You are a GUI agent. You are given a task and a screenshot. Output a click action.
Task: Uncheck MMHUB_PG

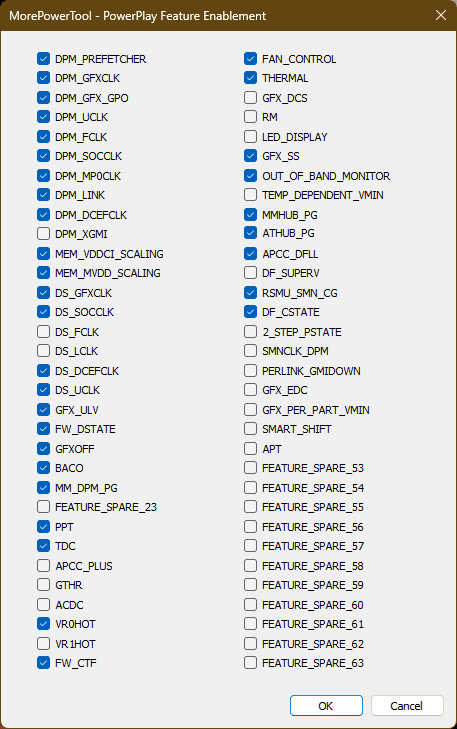[250, 215]
